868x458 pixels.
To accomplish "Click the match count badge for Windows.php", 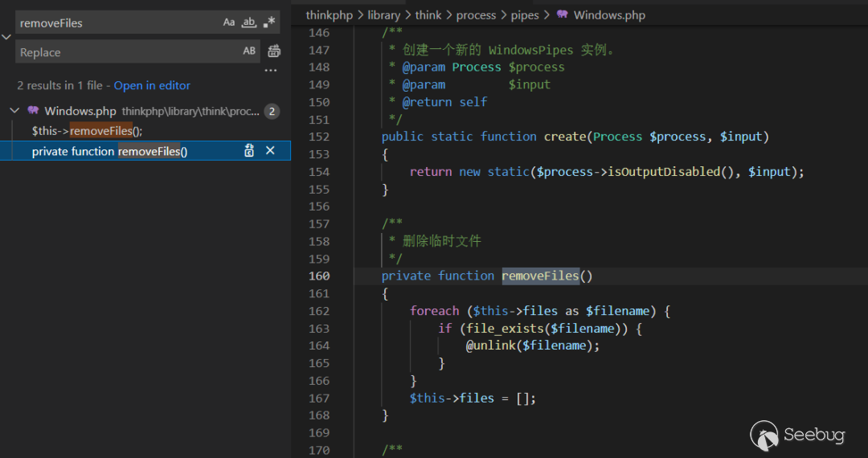I will click(x=272, y=111).
